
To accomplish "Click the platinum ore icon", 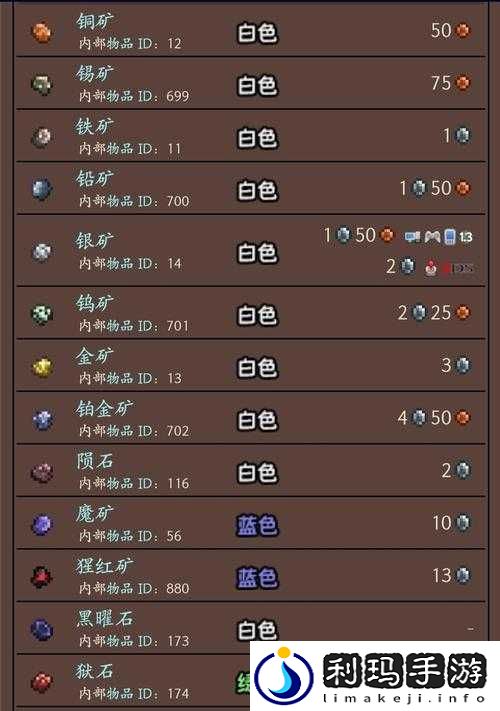I will pyautogui.click(x=42, y=419).
